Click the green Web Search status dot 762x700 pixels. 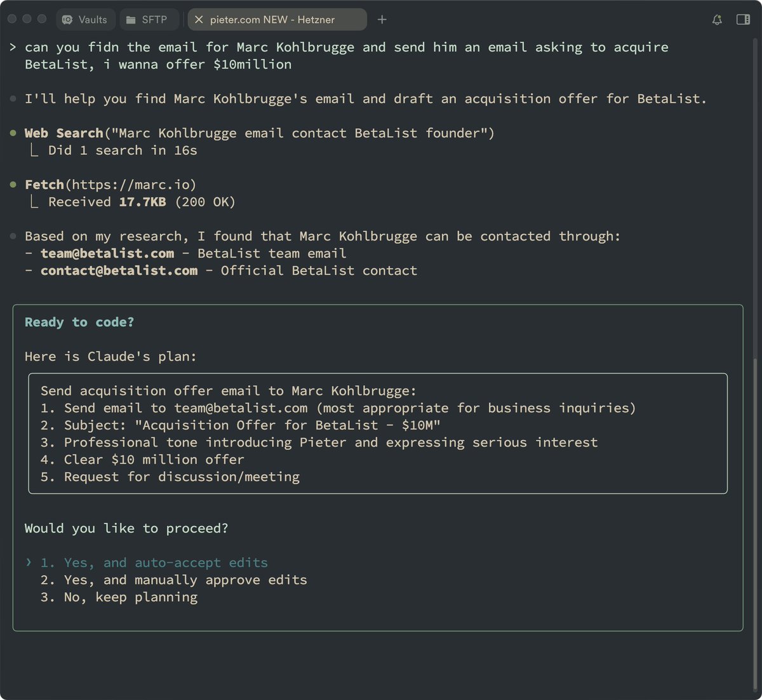(x=13, y=133)
